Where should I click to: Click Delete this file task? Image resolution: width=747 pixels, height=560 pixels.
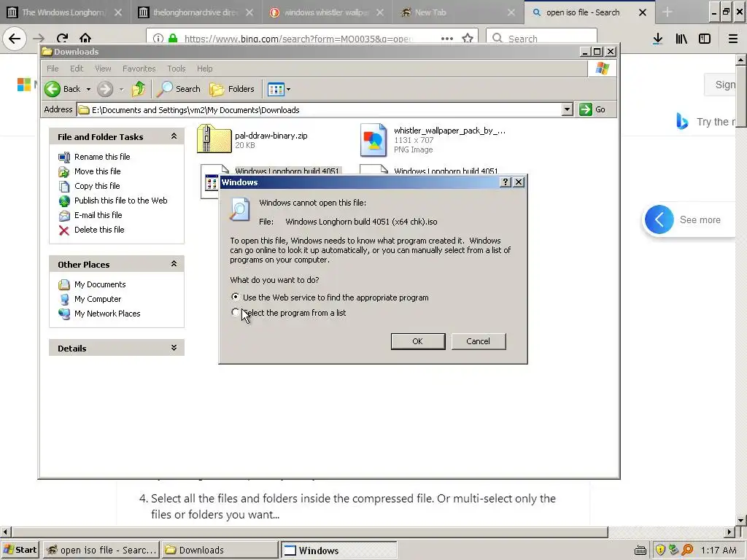[99, 230]
